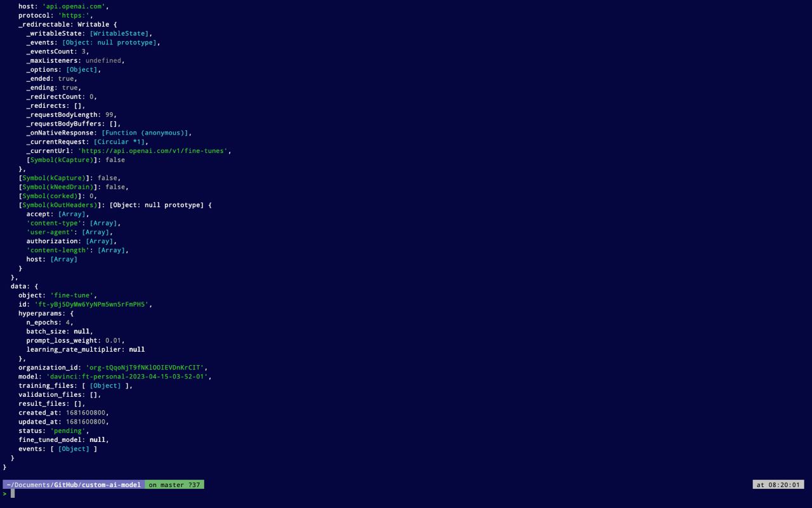Click the '[Function (anonymous)]' value
The width and height of the screenshot is (812, 508).
tap(145, 133)
